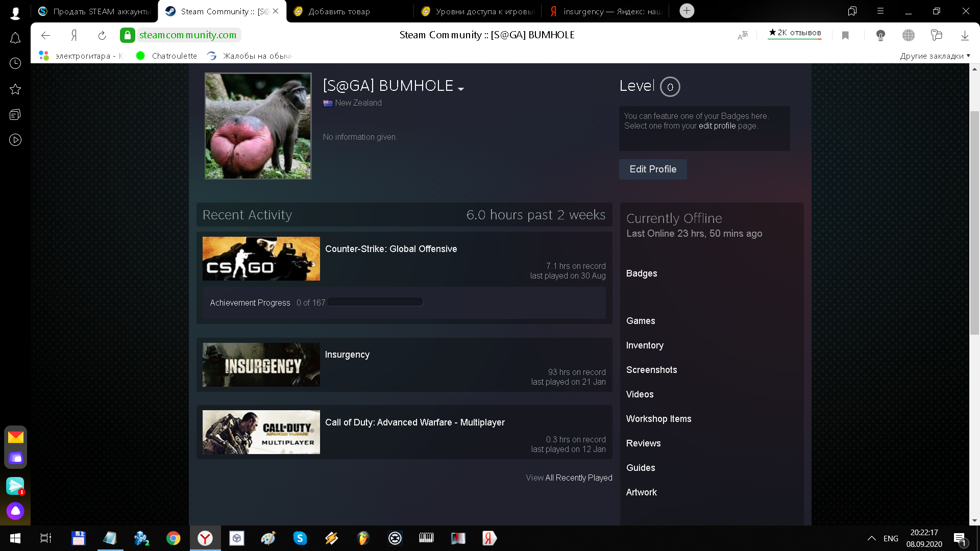Screen dimensions: 980x551
Task: Open Google Chrome from taskbar
Action: coord(174,538)
